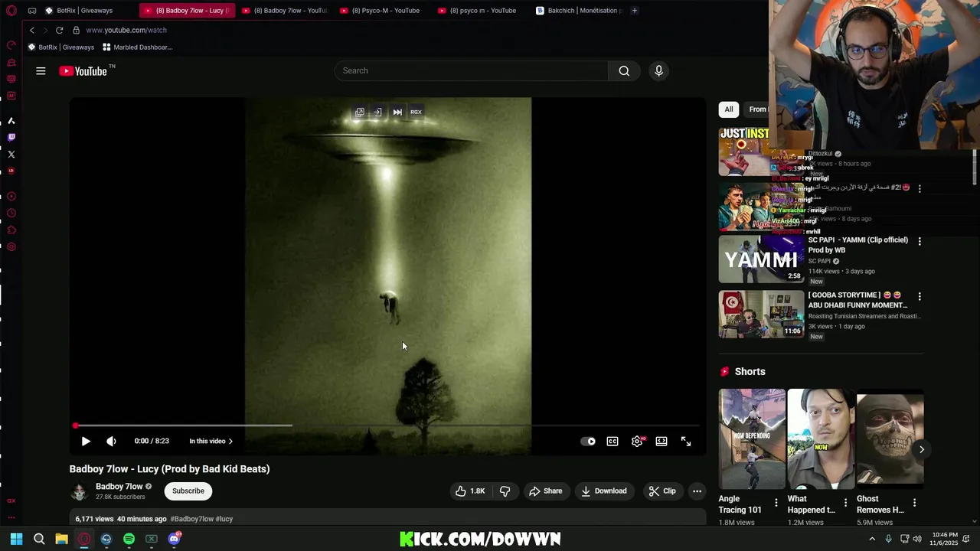
Task: Show next Shorts with arrow
Action: (922, 450)
